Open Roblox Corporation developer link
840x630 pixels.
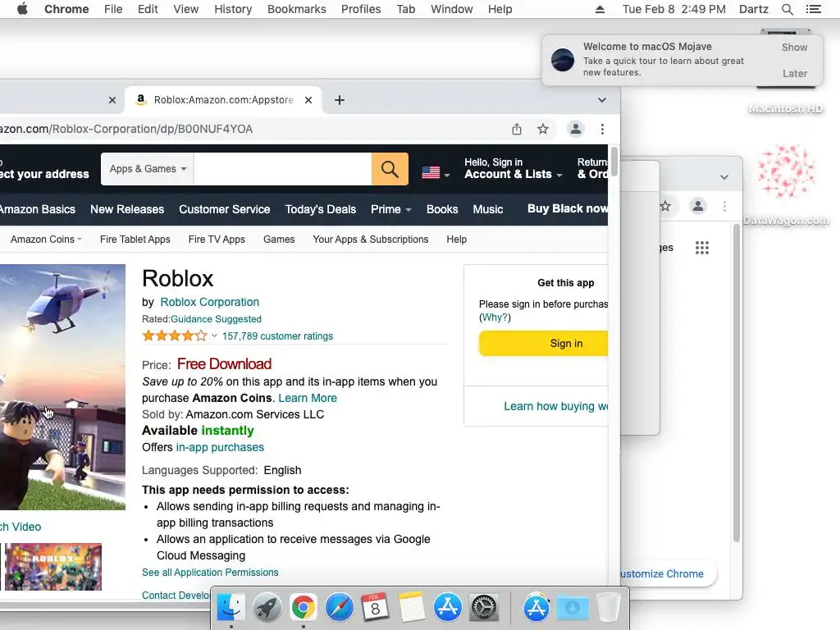point(209,302)
